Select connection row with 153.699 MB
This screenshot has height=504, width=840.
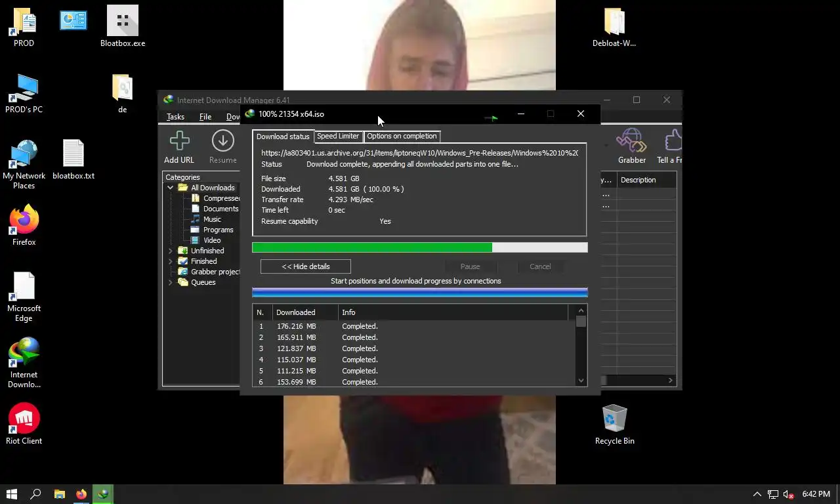click(x=413, y=381)
